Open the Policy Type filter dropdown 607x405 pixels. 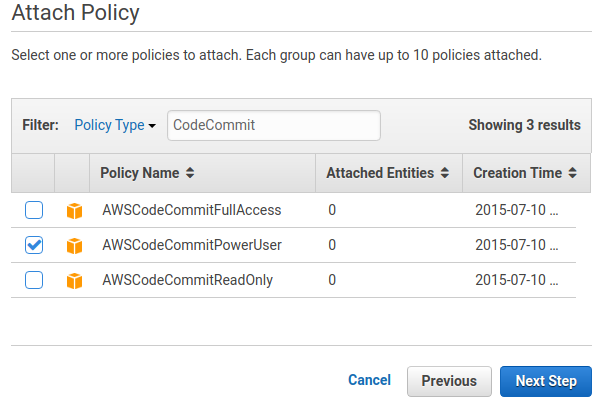tap(115, 125)
